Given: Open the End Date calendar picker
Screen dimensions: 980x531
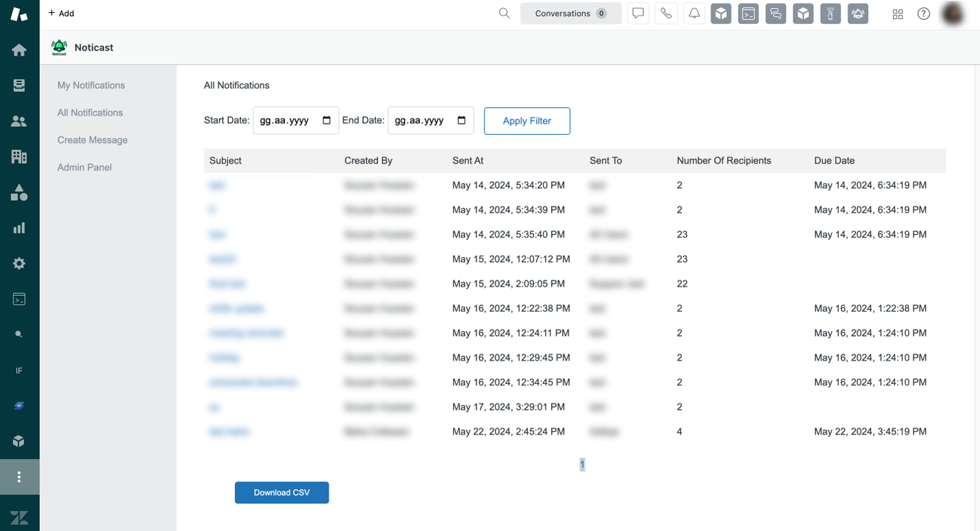Looking at the screenshot, I should pos(461,120).
